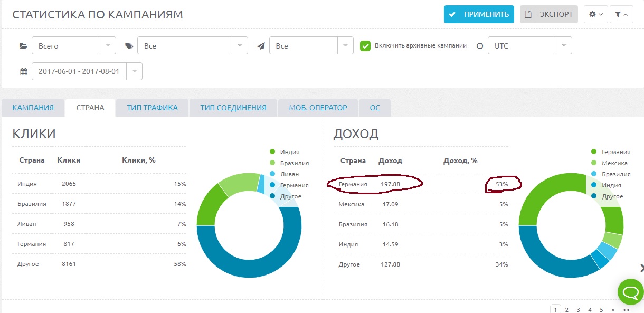Click the calendar icon beside date range
This screenshot has width=644, height=313.
click(x=24, y=71)
